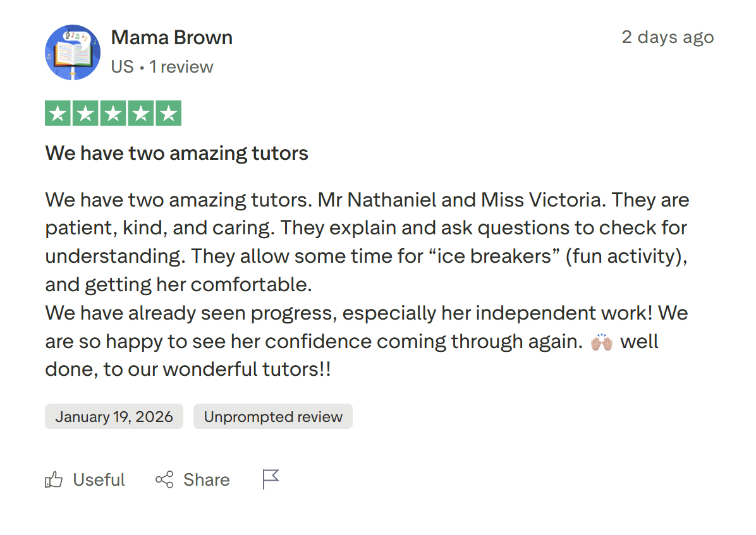Image resolution: width=756 pixels, height=535 pixels.
Task: Click the flag icon to report the review
Action: 270,478
